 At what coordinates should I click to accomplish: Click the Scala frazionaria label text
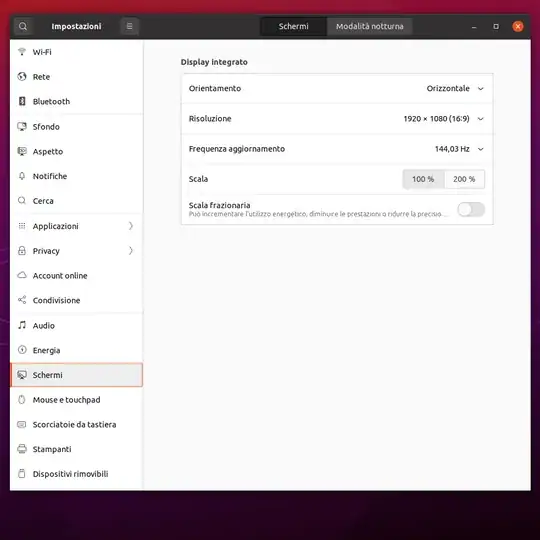[x=219, y=205]
